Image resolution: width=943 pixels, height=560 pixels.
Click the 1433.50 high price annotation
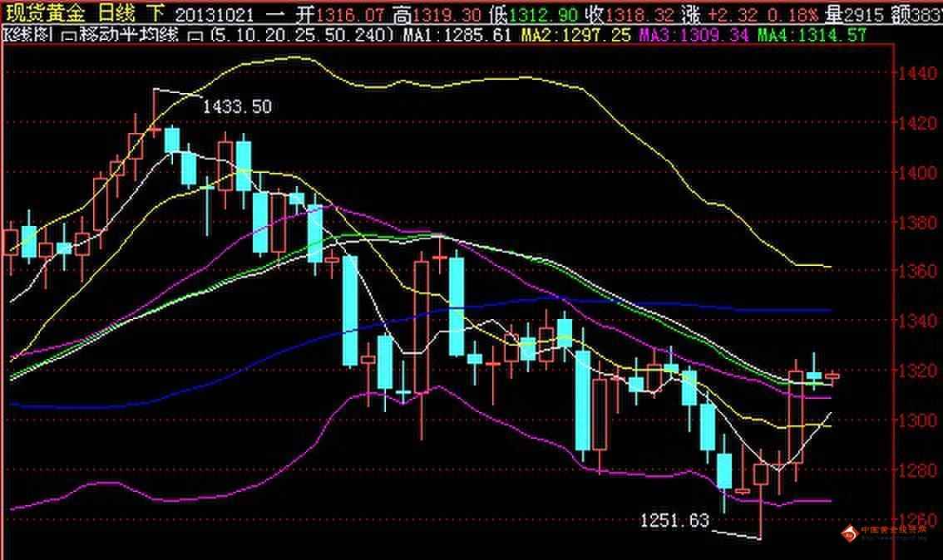coord(237,106)
